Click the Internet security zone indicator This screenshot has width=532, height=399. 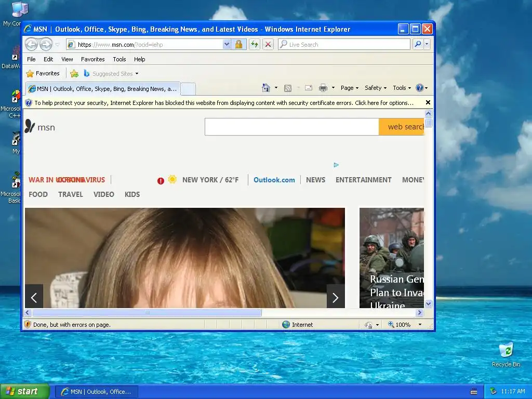[x=298, y=325]
